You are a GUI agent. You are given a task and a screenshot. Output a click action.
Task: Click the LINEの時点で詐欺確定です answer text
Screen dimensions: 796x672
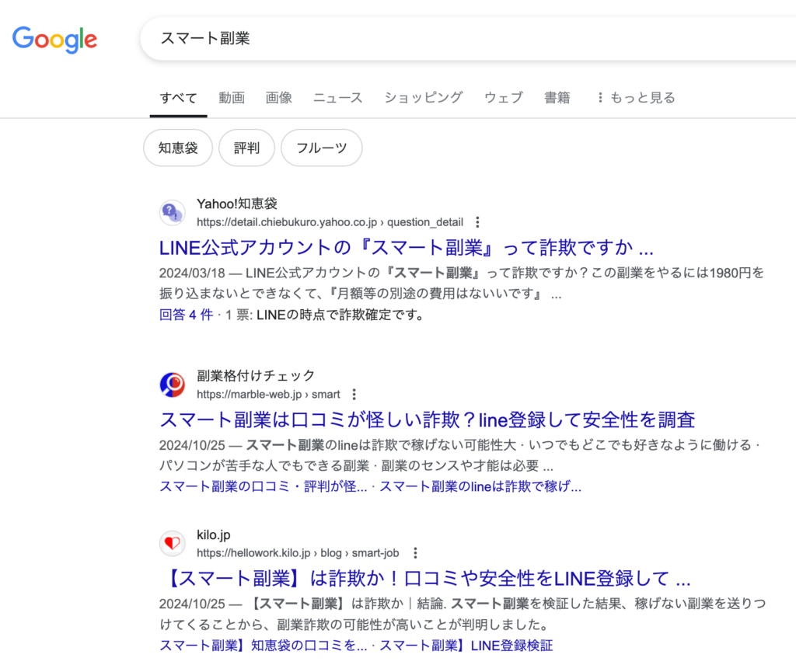(x=340, y=315)
